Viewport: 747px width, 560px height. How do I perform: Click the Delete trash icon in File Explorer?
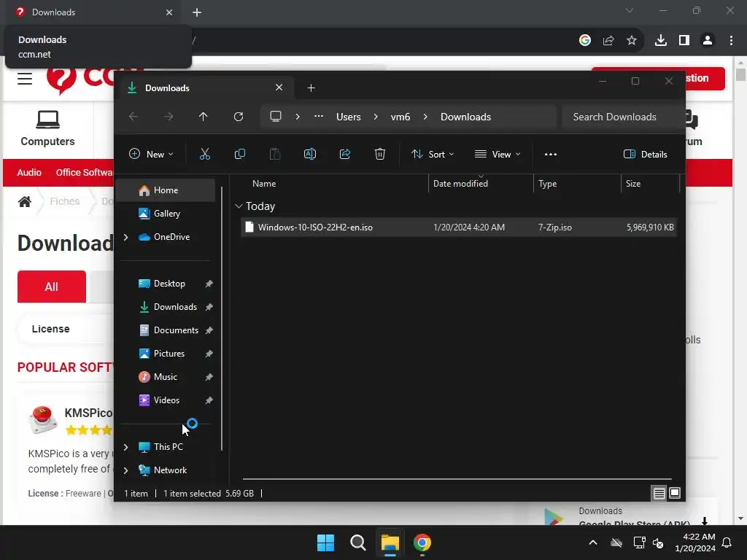(379, 155)
